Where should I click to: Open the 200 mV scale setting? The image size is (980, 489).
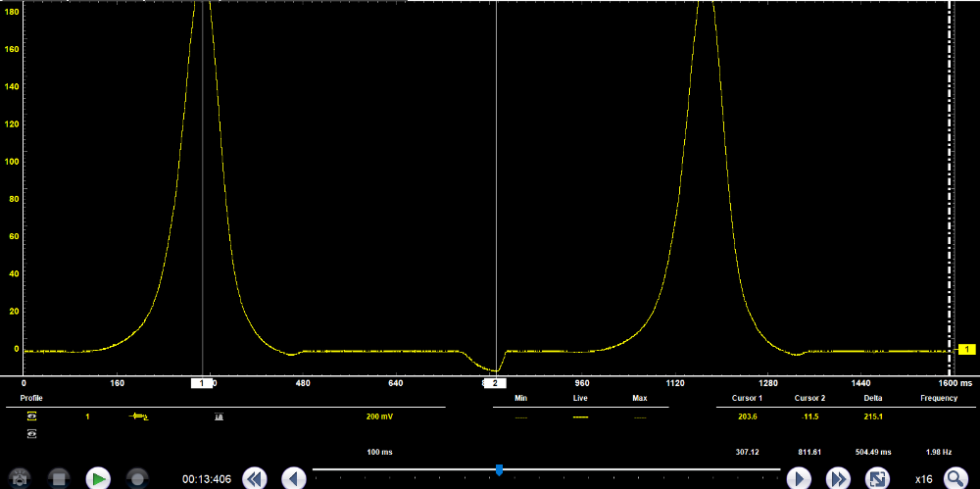click(x=380, y=416)
